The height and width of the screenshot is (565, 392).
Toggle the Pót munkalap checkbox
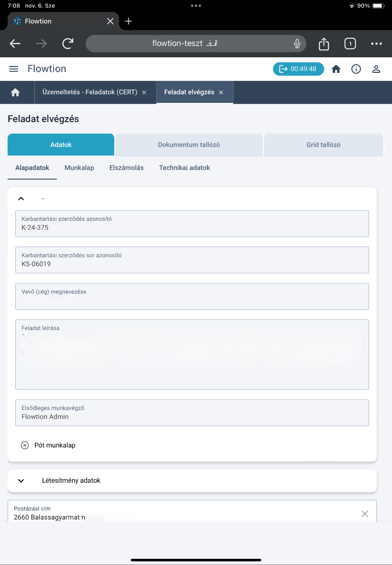click(x=25, y=445)
